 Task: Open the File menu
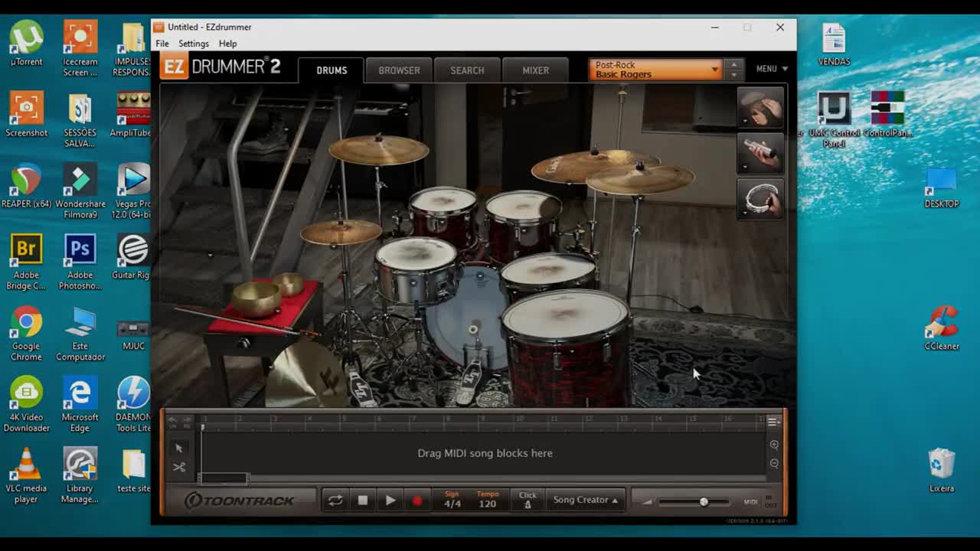click(x=162, y=44)
